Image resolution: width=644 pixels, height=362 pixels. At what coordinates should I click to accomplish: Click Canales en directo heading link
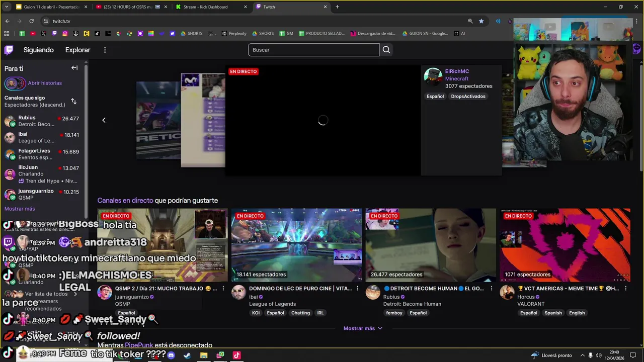pyautogui.click(x=125, y=201)
